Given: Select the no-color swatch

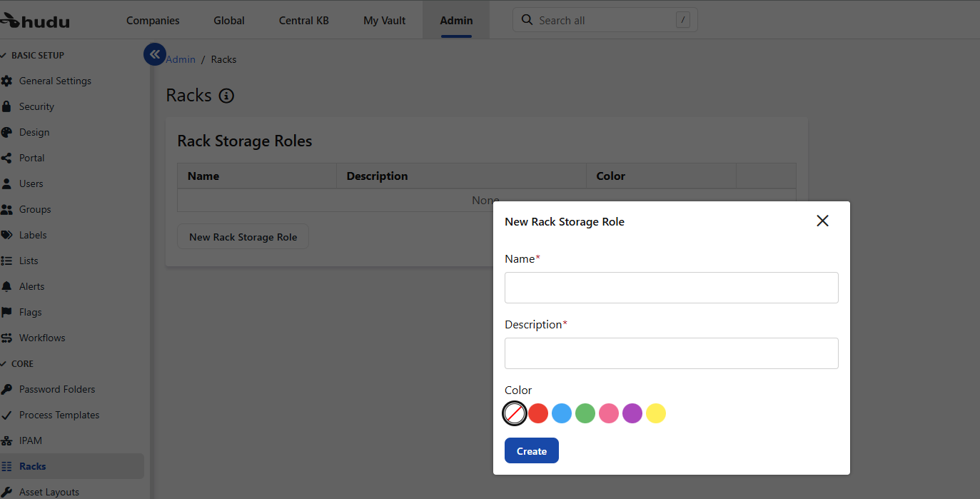Looking at the screenshot, I should [x=515, y=413].
